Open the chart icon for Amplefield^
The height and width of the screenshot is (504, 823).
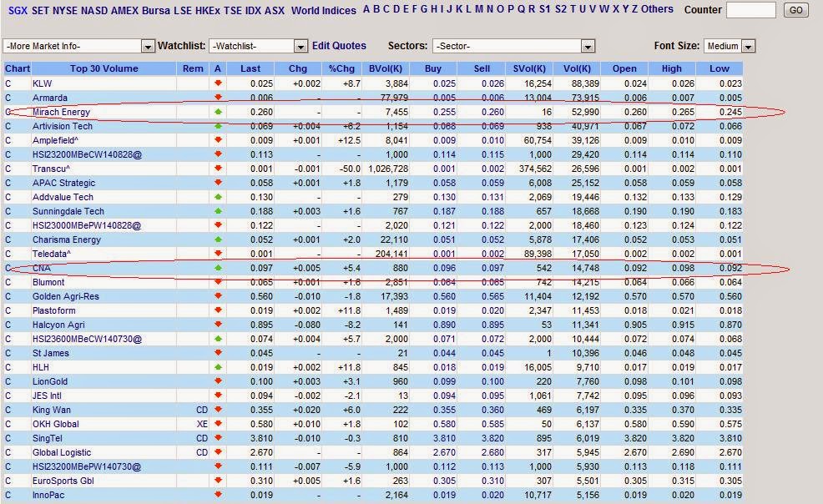[8, 140]
